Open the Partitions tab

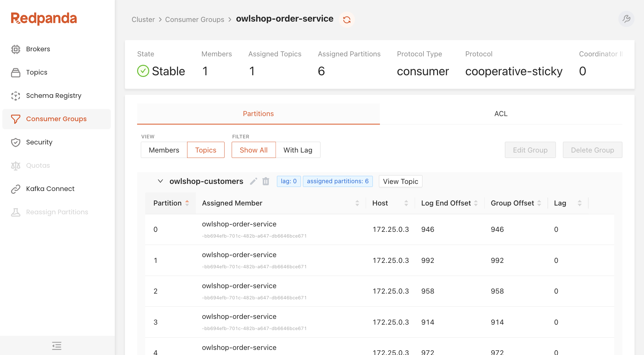258,114
